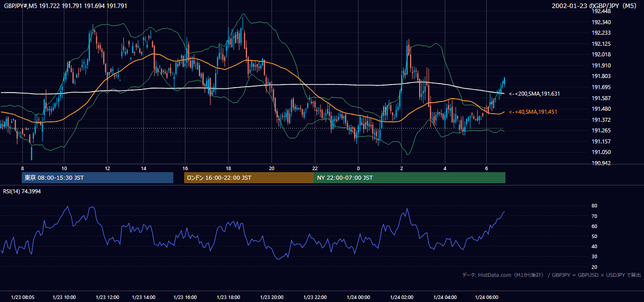Click price axis value 191.910
The height and width of the screenshot is (302, 644).
pos(601,65)
